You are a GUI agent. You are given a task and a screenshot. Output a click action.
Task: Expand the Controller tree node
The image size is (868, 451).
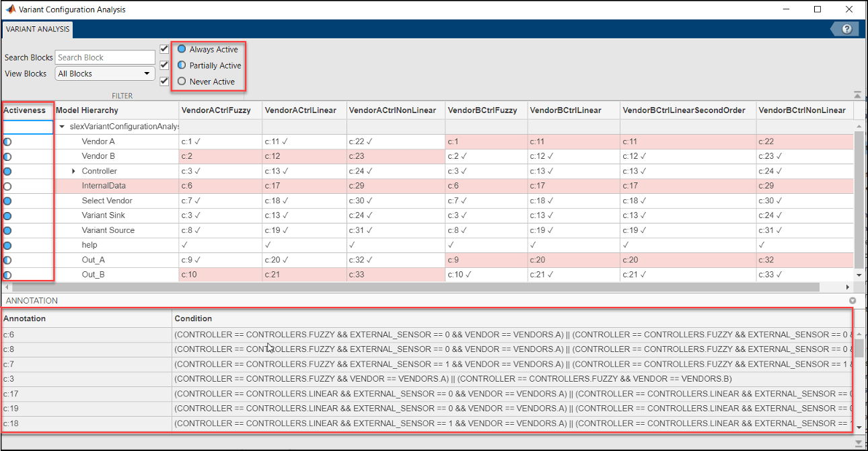coord(73,171)
